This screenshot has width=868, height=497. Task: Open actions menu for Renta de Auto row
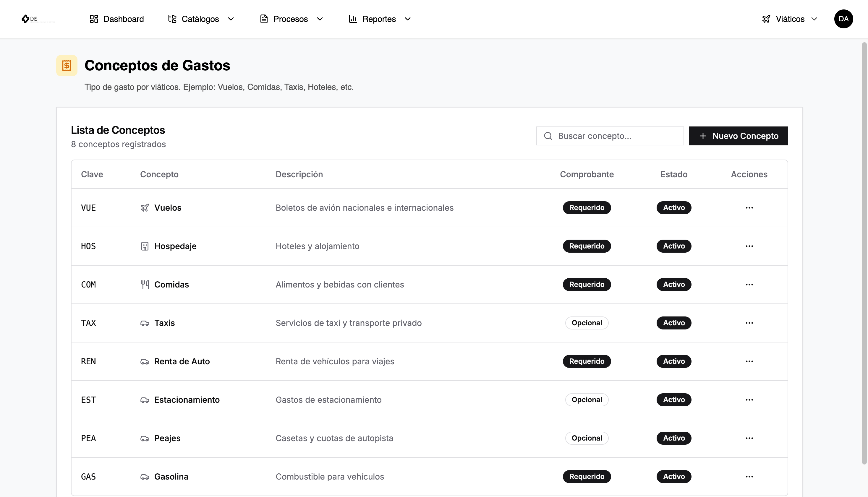[749, 361]
